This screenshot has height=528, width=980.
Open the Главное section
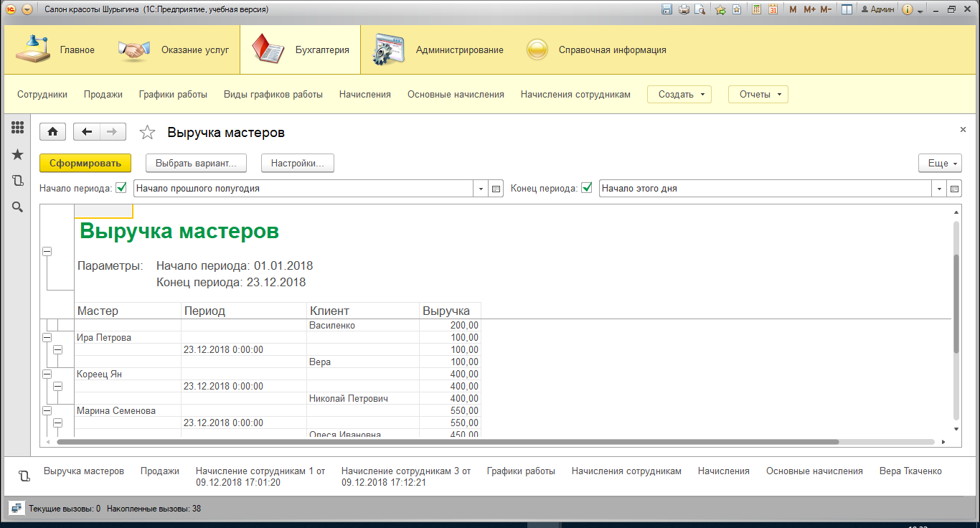[55, 50]
